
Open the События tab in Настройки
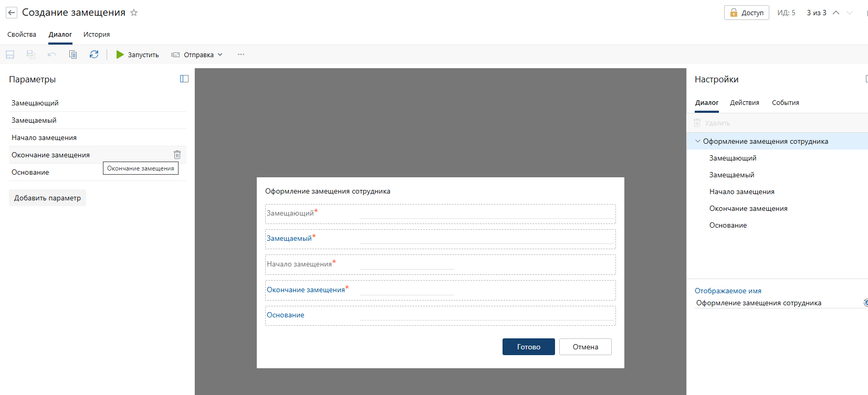pyautogui.click(x=785, y=103)
